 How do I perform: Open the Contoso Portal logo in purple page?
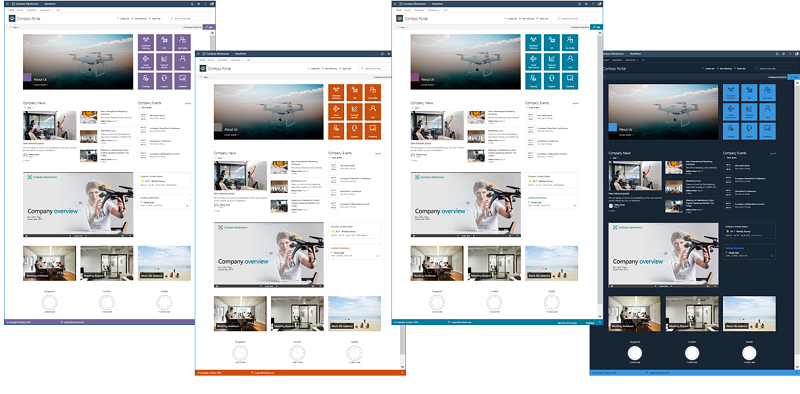tap(12, 18)
